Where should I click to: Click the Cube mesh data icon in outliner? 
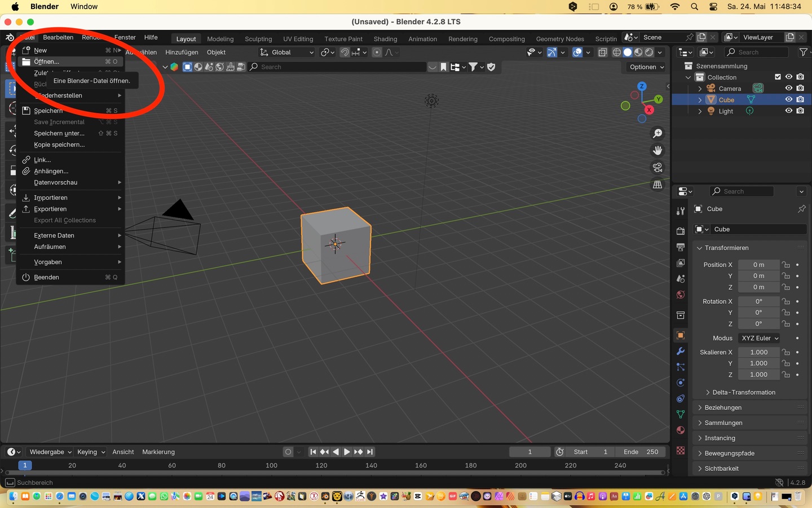pyautogui.click(x=751, y=100)
